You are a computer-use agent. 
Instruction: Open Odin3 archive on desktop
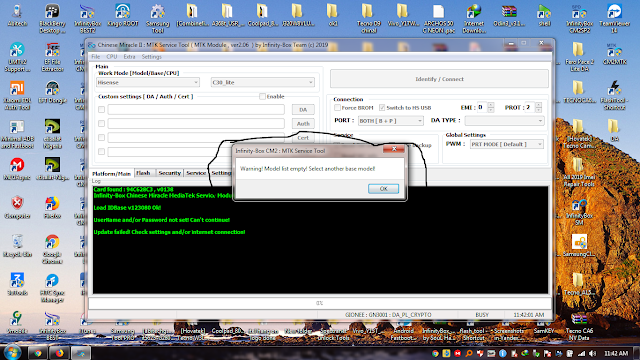[x=509, y=16]
